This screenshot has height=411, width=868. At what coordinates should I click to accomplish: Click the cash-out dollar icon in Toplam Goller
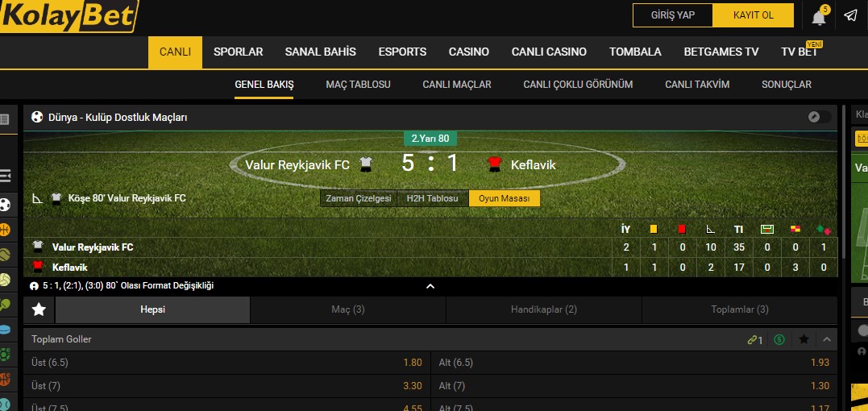[x=779, y=339]
